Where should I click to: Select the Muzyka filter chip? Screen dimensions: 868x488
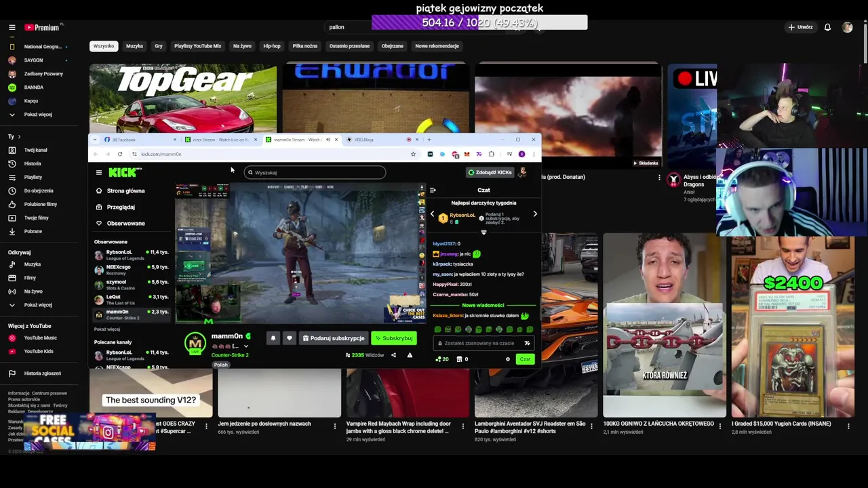click(x=134, y=46)
